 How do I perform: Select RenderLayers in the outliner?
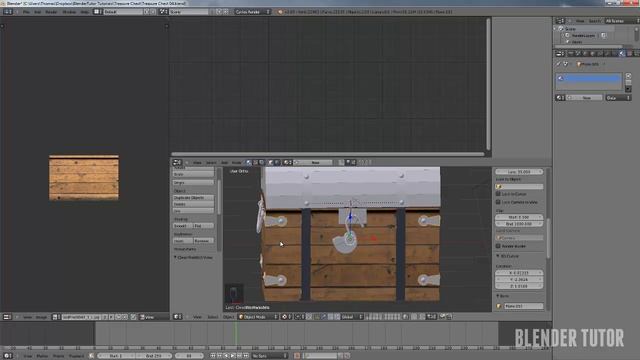point(584,36)
